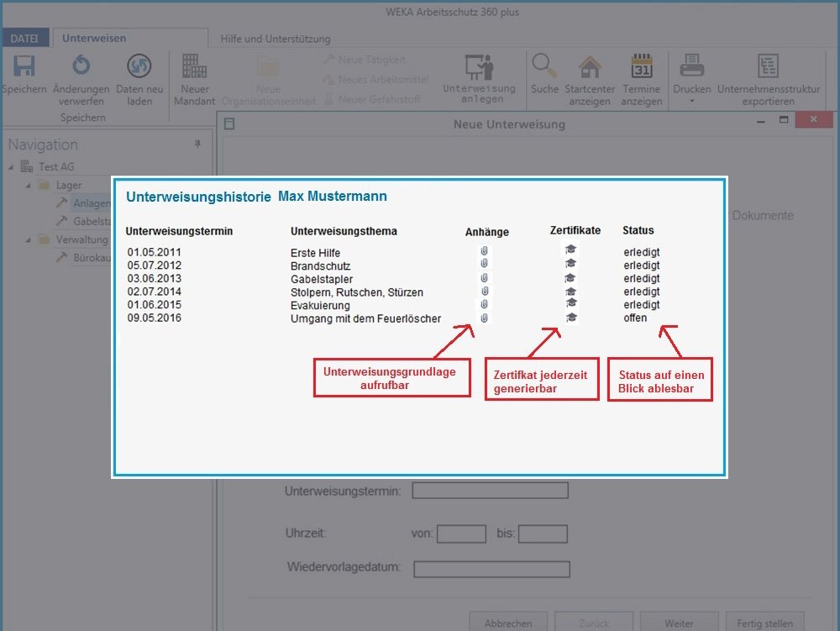This screenshot has width=840, height=631.
Task: Click Unterweisung anlegen presenter icon
Action: click(479, 66)
